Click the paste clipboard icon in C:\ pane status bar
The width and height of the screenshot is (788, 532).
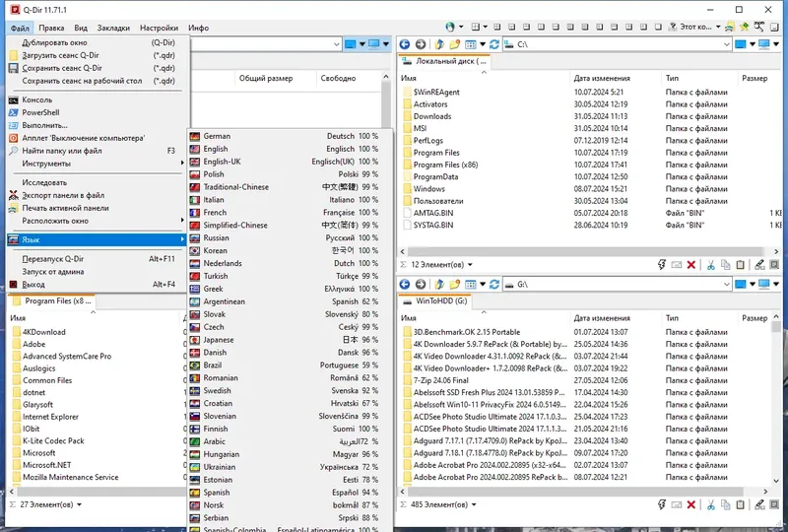point(740,264)
